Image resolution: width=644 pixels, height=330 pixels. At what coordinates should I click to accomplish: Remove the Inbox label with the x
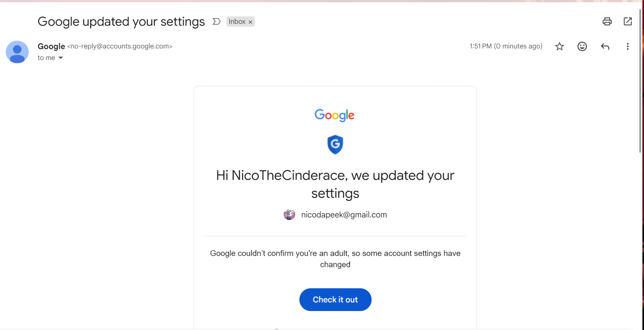(250, 22)
